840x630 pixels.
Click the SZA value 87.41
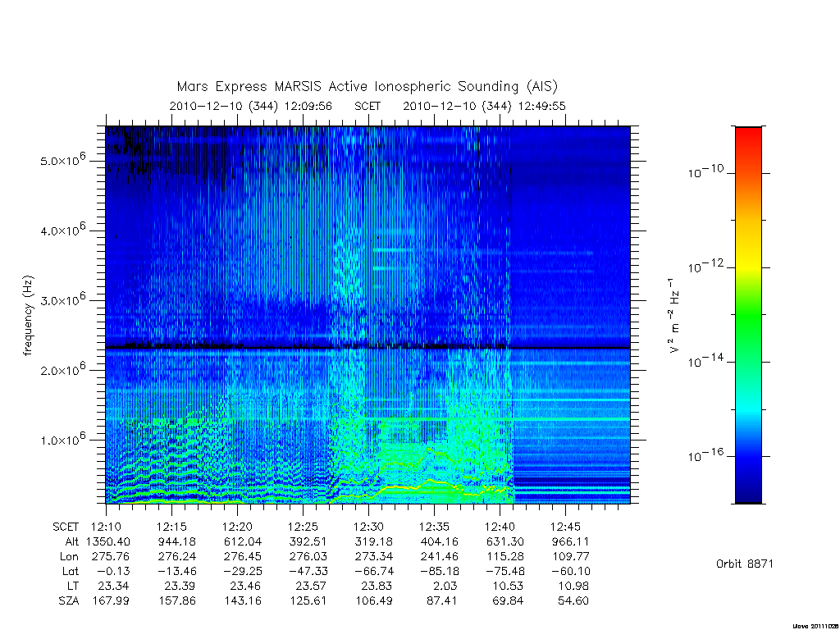pos(441,601)
